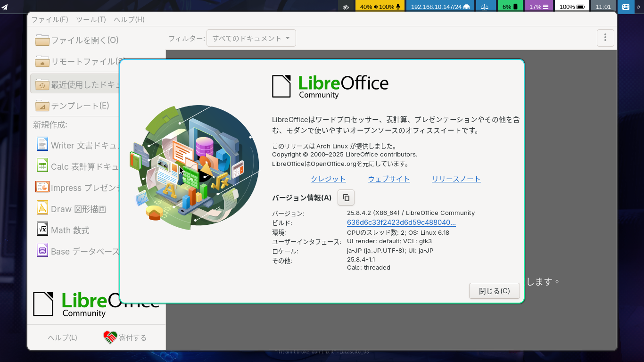Click the text UI render: default; VCL: gtk3

click(x=389, y=241)
